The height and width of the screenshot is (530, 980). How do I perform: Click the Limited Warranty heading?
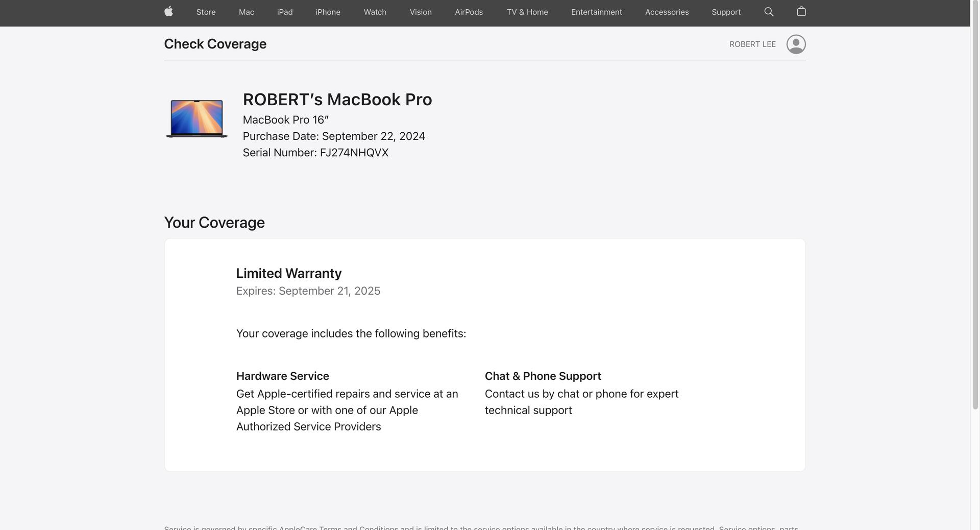pos(289,273)
